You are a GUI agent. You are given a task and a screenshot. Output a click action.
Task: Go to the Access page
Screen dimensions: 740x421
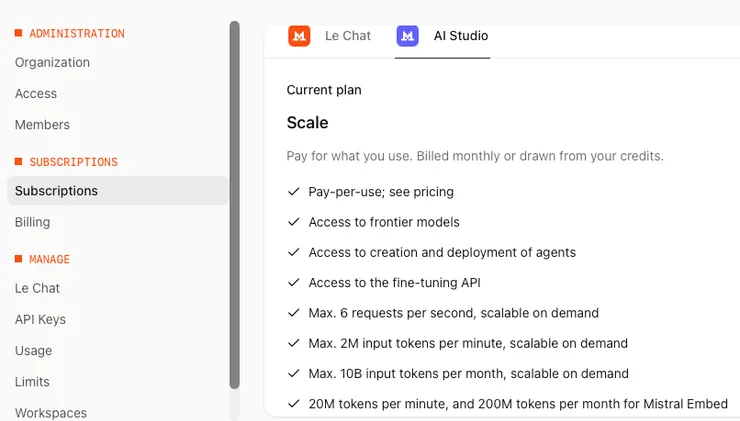(36, 93)
